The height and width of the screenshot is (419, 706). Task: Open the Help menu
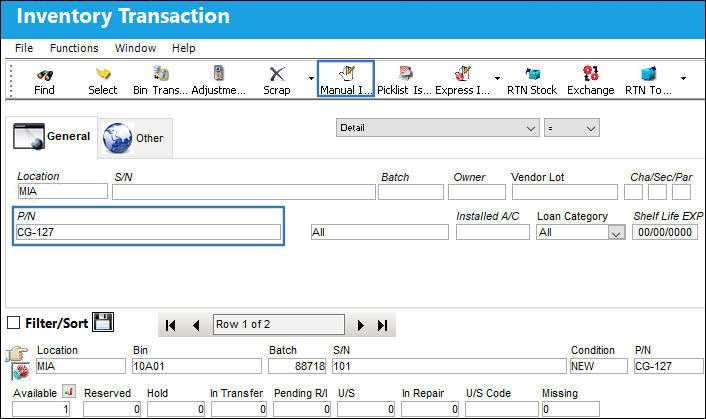pyautogui.click(x=184, y=48)
